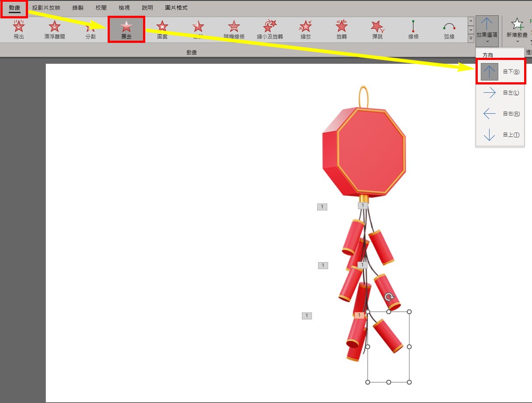This screenshot has height=403, width=532.
Task: Expand the animation gallery's more arrow
Action: click(x=471, y=39)
